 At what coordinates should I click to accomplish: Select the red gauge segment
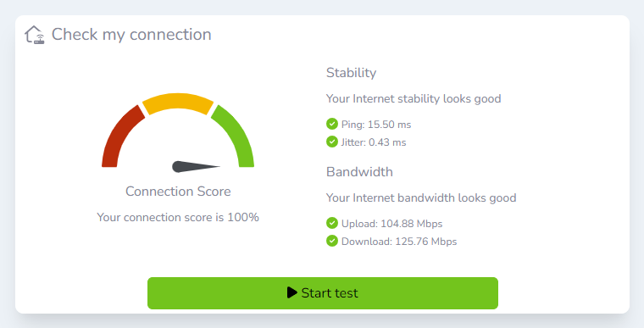pyautogui.click(x=119, y=134)
